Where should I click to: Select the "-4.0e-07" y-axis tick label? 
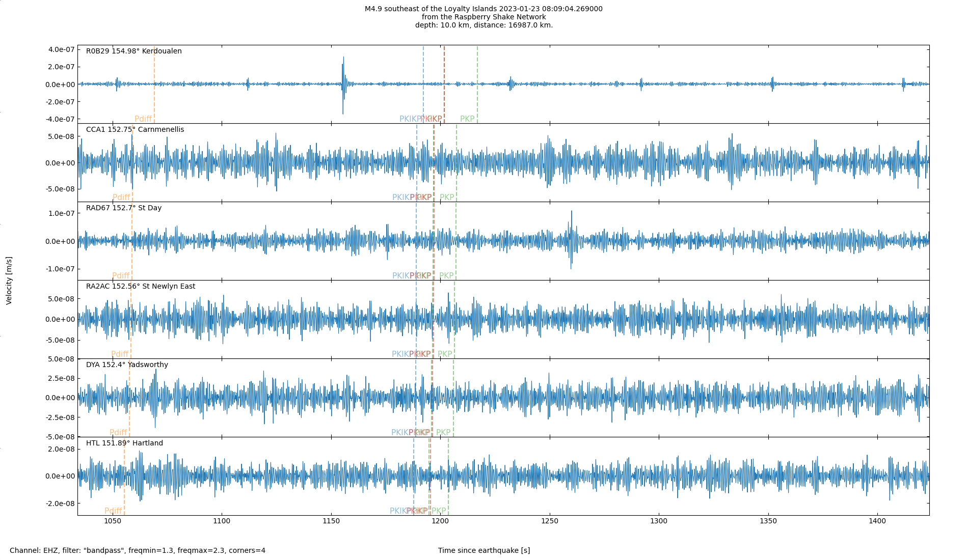click(60, 119)
